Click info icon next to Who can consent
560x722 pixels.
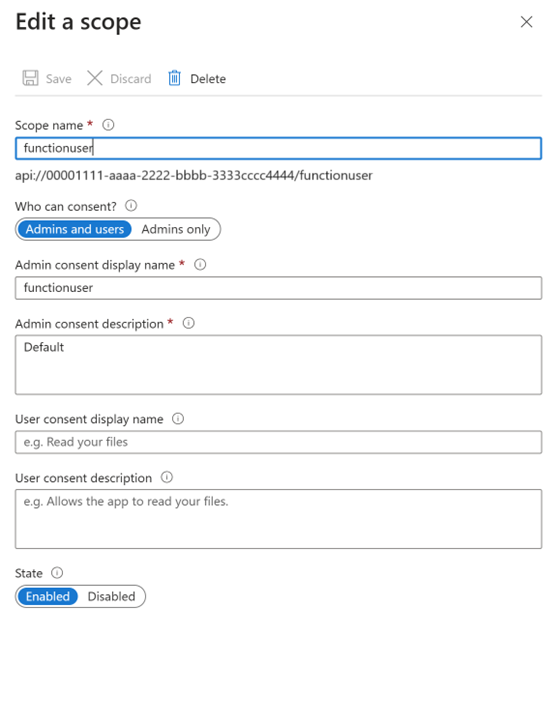(131, 205)
